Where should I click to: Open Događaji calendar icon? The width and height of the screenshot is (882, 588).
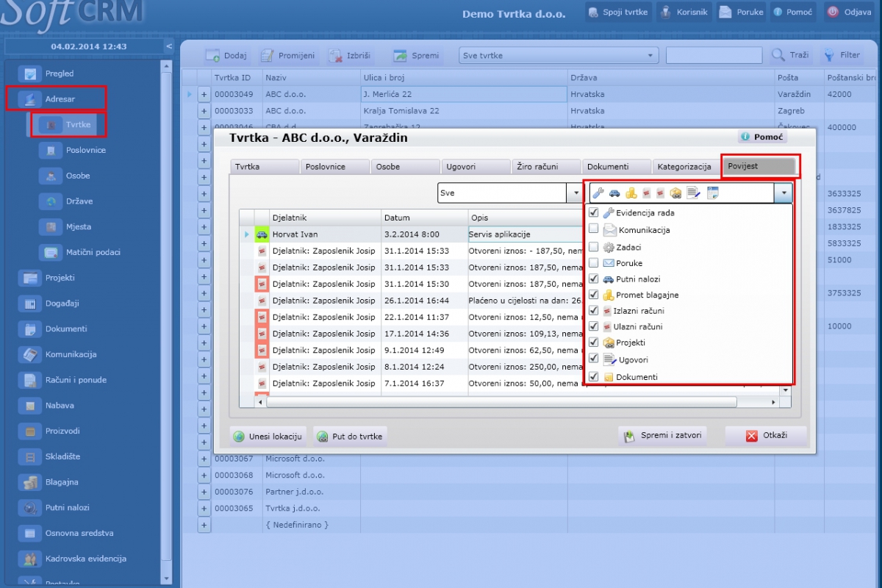pos(30,303)
